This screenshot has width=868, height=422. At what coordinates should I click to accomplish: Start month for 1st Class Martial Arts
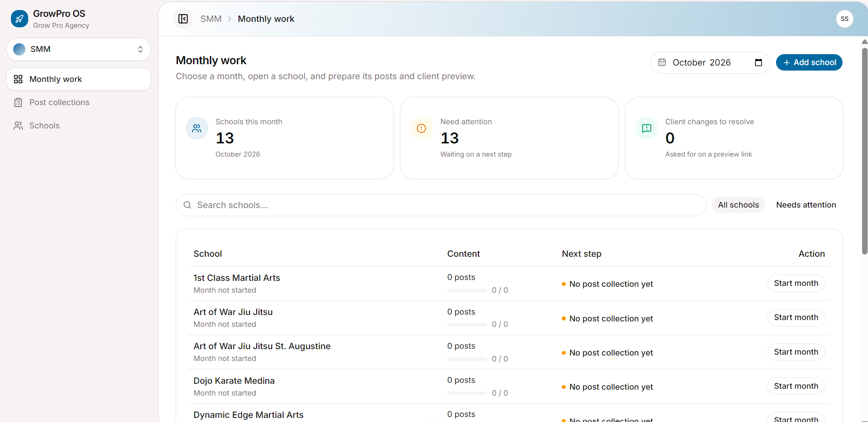click(x=796, y=283)
